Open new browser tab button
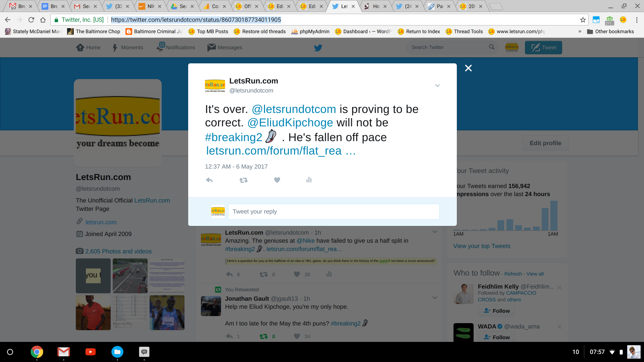 pos(496,6)
